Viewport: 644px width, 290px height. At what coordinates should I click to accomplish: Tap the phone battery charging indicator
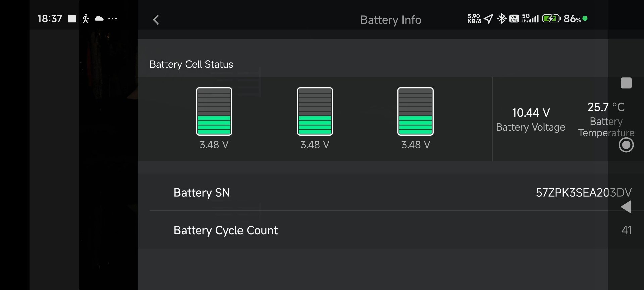tap(551, 18)
